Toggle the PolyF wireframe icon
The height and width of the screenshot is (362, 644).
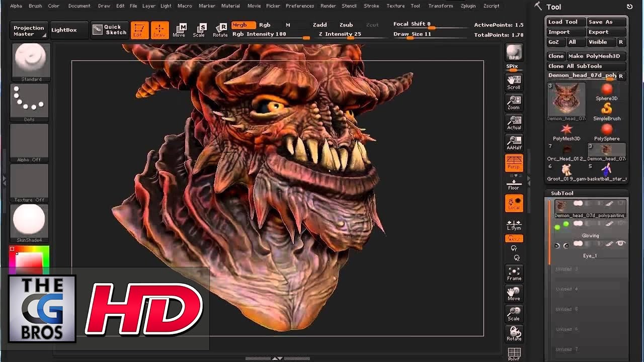(514, 353)
